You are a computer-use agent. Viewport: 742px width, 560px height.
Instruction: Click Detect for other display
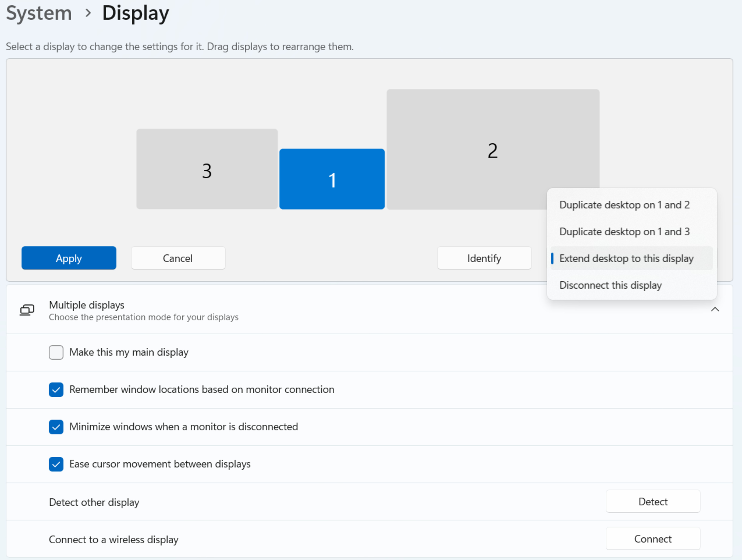[x=652, y=502]
